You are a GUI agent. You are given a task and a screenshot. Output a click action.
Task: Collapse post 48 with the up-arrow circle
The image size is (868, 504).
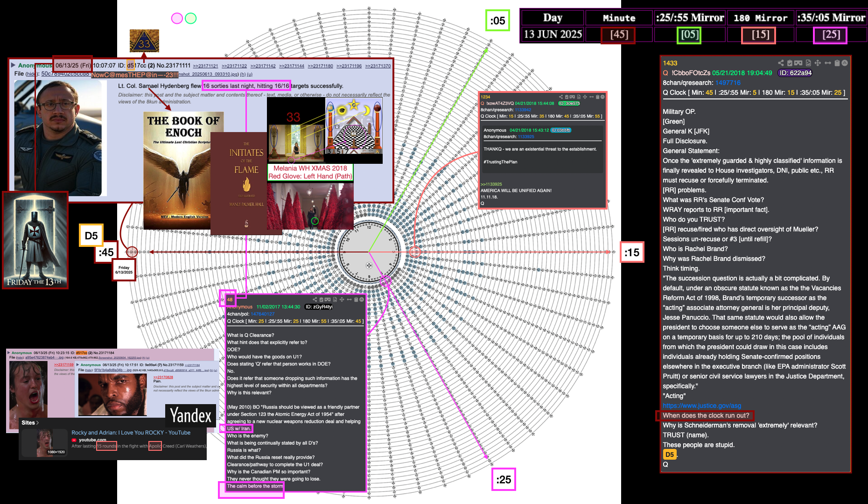(362, 300)
